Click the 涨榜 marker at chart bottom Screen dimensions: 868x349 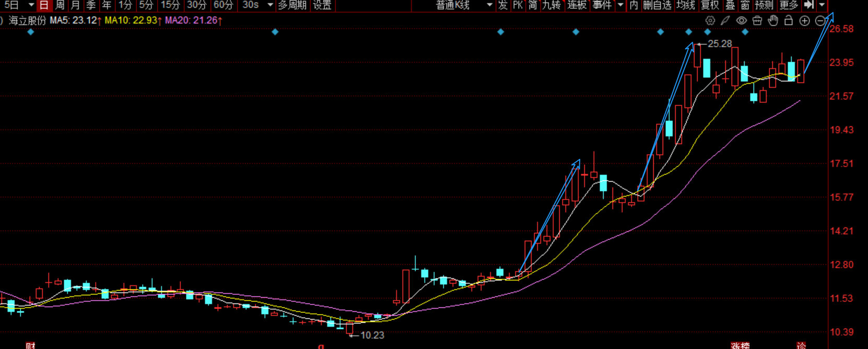point(740,345)
